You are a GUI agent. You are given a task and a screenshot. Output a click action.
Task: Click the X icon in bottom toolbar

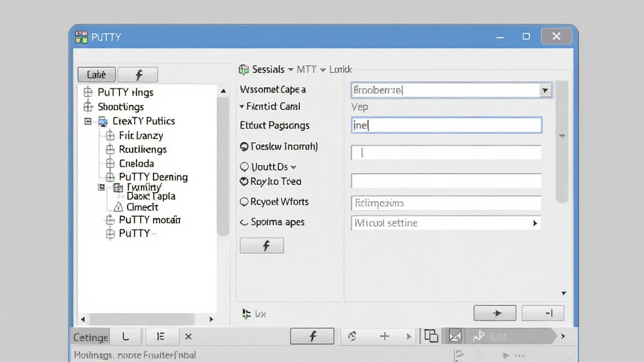pos(188,337)
